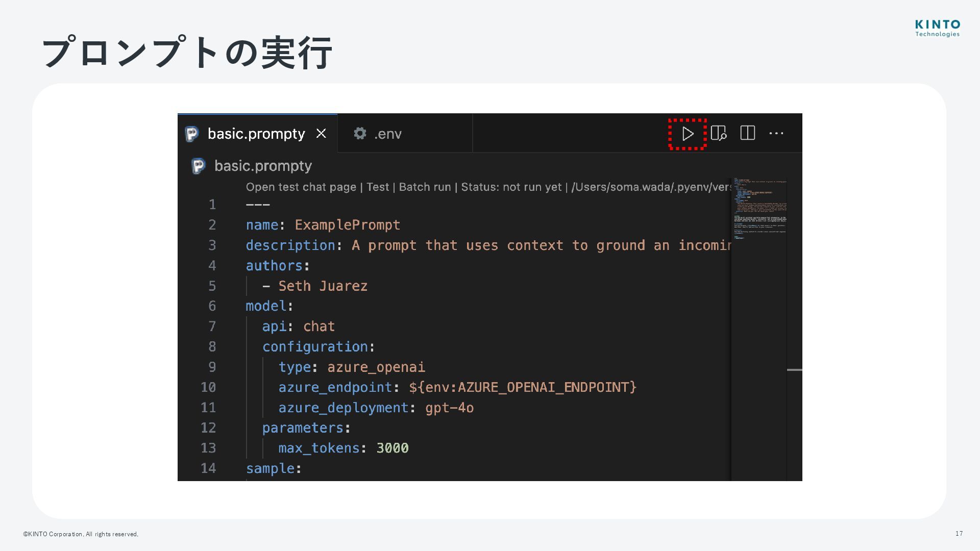The image size is (980, 551).
Task: Click line number 6 gutter by model
Action: (x=212, y=306)
